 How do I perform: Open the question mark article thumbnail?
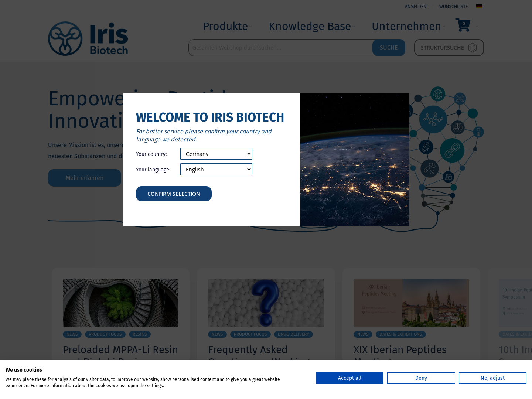pyautogui.click(x=266, y=303)
